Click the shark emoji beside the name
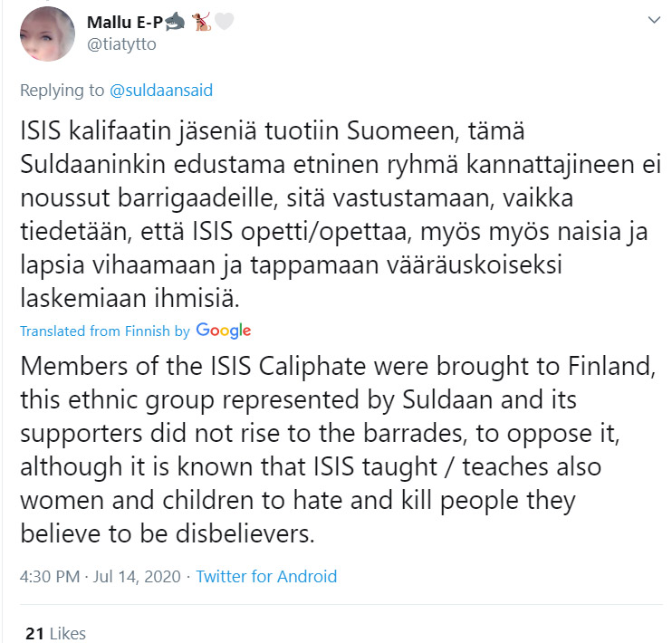 [x=175, y=22]
